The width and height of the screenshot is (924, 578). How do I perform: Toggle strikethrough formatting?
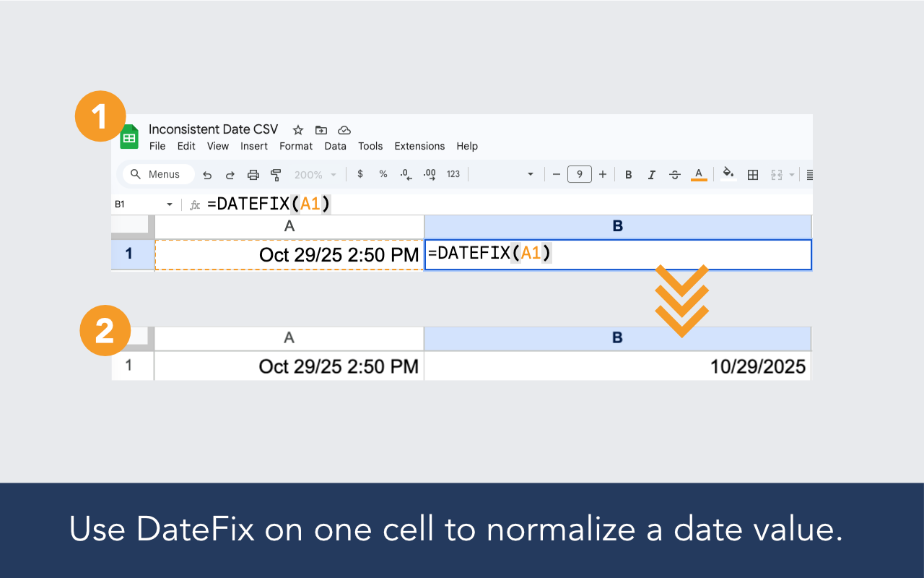click(674, 174)
